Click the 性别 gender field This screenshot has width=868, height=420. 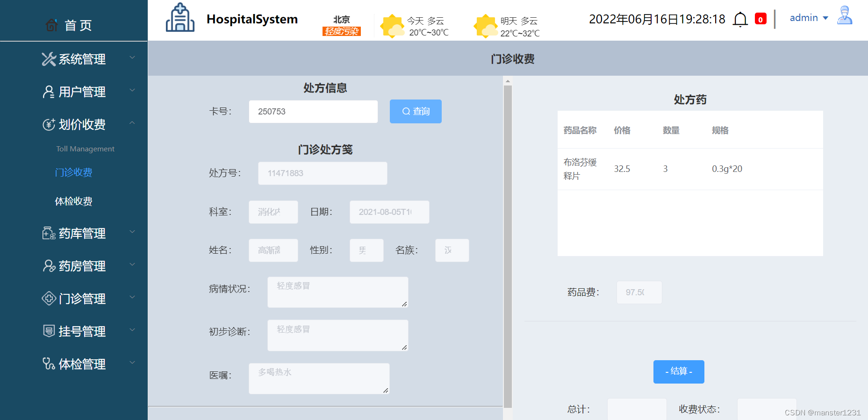[366, 250]
